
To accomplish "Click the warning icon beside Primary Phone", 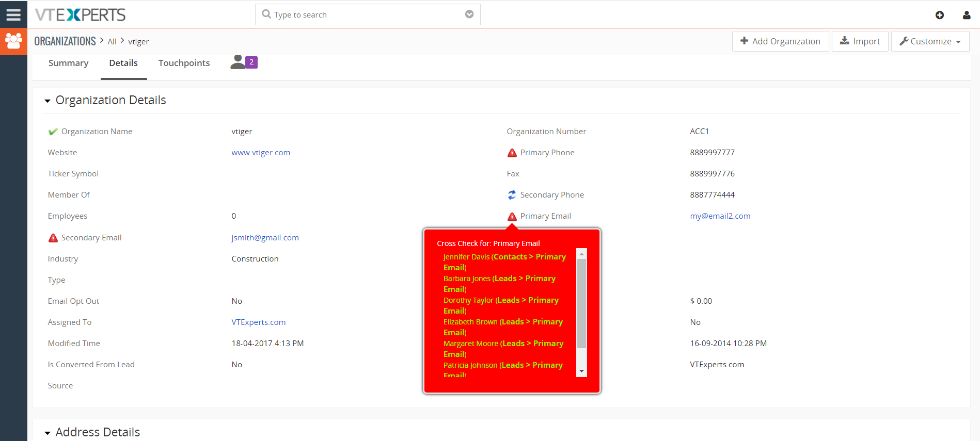I will click(512, 153).
